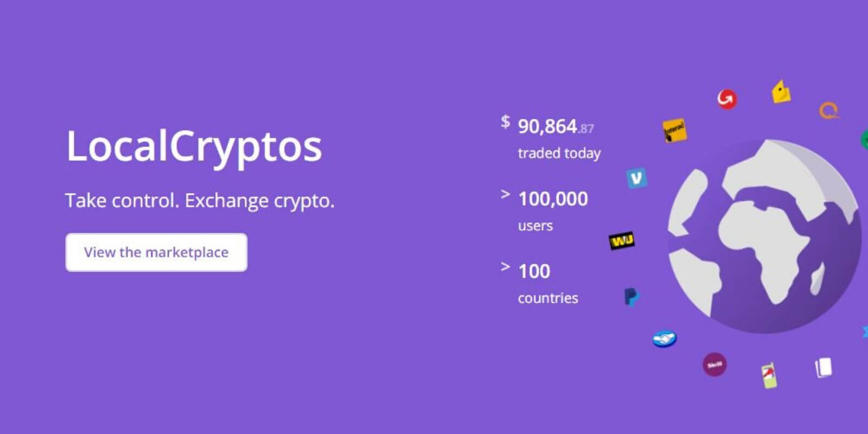Select the tagline Take control. Exchange crypto.
The height and width of the screenshot is (434, 868).
tap(200, 200)
